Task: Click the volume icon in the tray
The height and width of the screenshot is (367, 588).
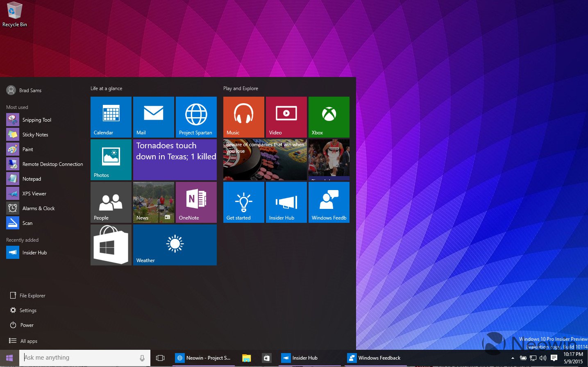Action: 543,357
